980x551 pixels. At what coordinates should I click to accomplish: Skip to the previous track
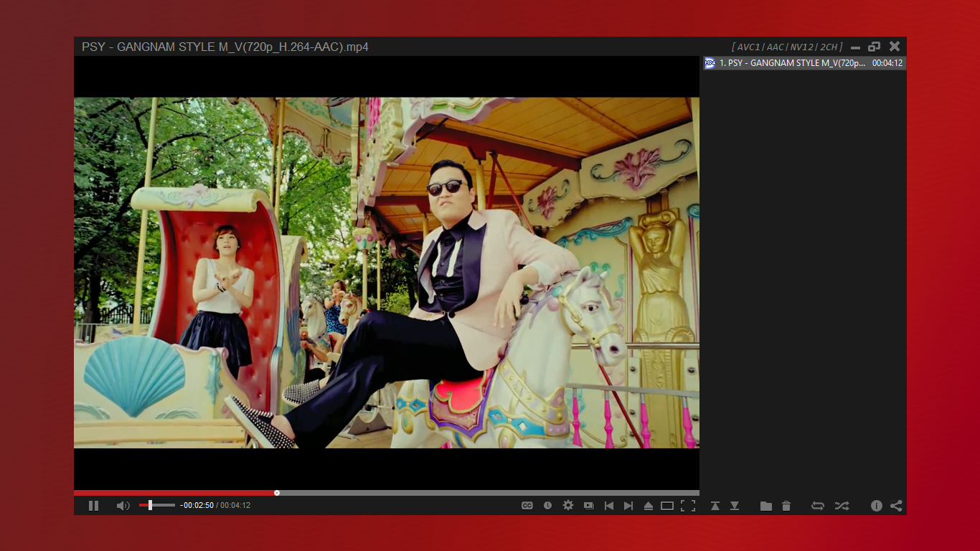pos(609,506)
